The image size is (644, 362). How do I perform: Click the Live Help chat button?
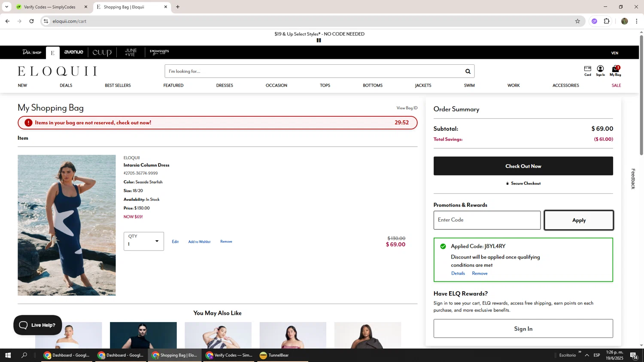(x=38, y=325)
